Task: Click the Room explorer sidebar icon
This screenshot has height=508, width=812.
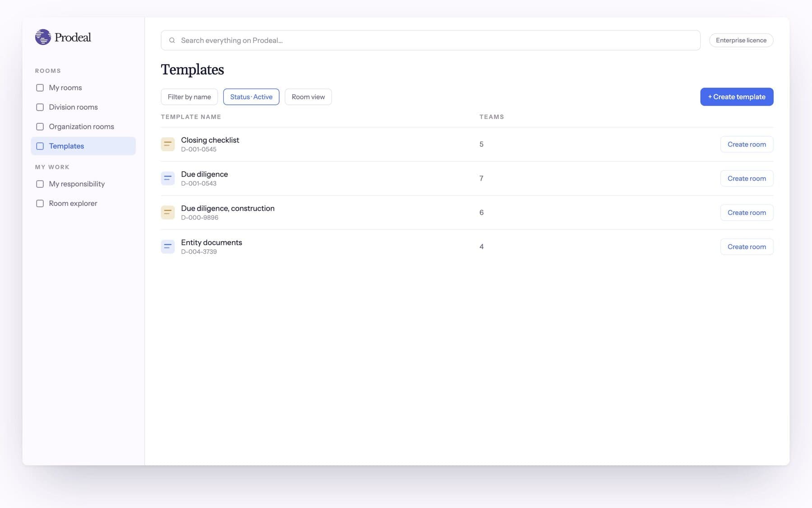Action: coord(40,203)
